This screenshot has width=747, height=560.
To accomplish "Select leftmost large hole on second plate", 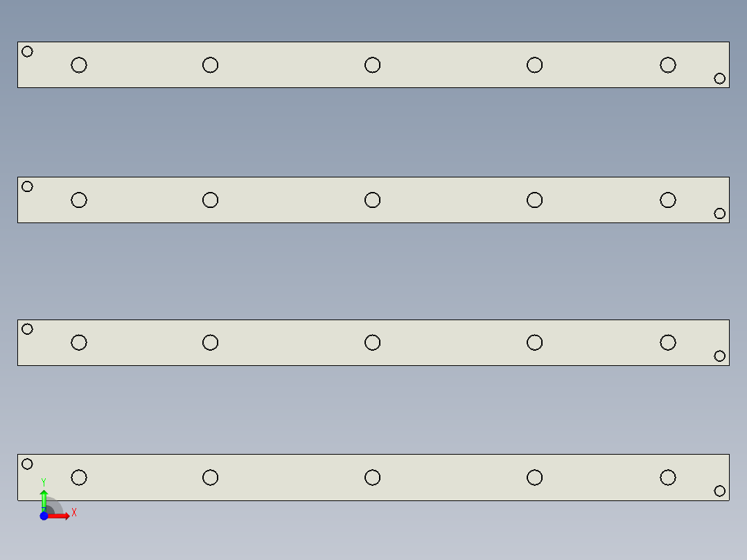I will tap(79, 200).
